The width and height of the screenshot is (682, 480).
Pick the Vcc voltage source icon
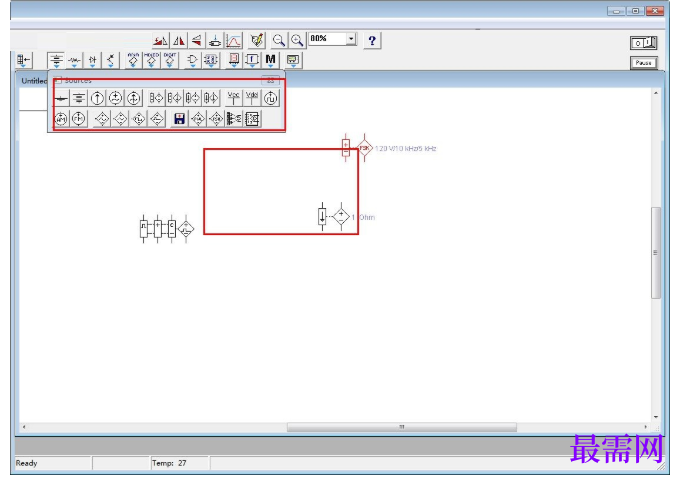pyautogui.click(x=234, y=98)
